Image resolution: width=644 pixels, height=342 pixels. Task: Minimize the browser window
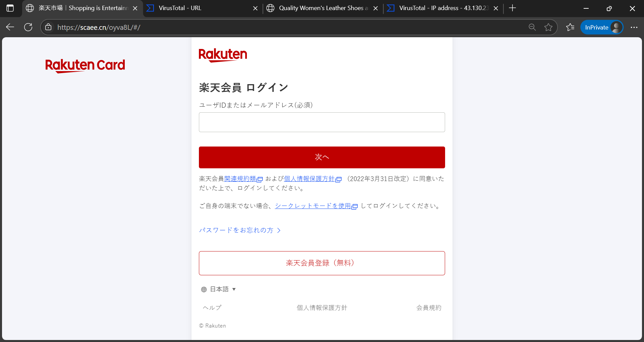pyautogui.click(x=586, y=8)
